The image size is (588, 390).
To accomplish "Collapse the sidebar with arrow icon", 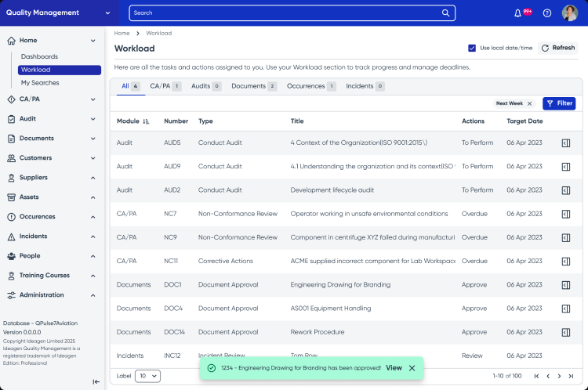I will tap(96, 381).
